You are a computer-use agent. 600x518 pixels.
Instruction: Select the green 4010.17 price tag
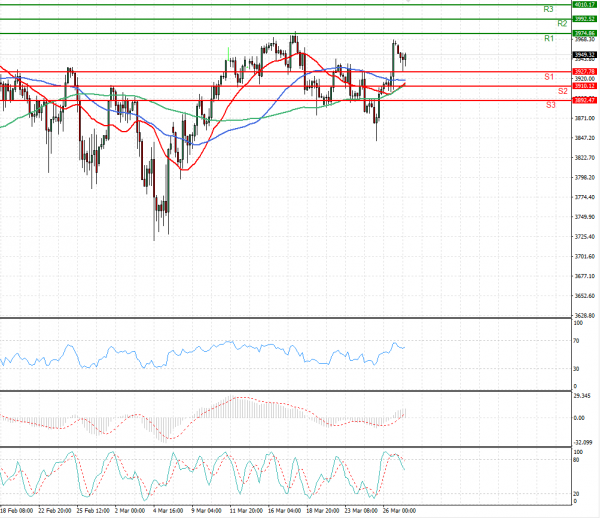[x=585, y=5]
